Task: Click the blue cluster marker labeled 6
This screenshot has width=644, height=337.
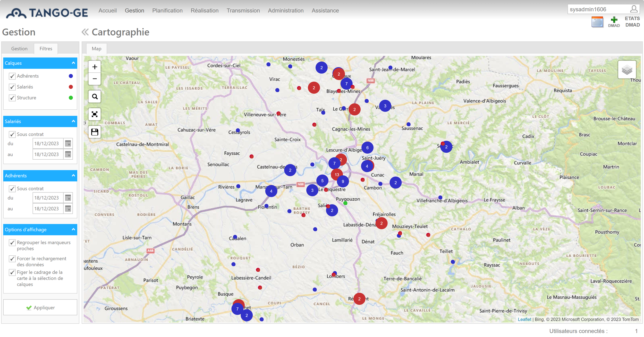Action: coord(367,148)
